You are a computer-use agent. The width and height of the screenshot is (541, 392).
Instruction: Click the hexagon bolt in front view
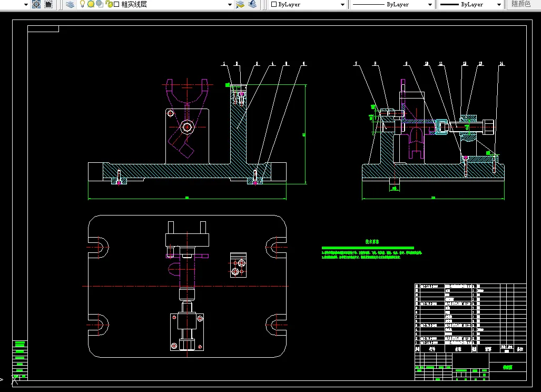coord(186,126)
